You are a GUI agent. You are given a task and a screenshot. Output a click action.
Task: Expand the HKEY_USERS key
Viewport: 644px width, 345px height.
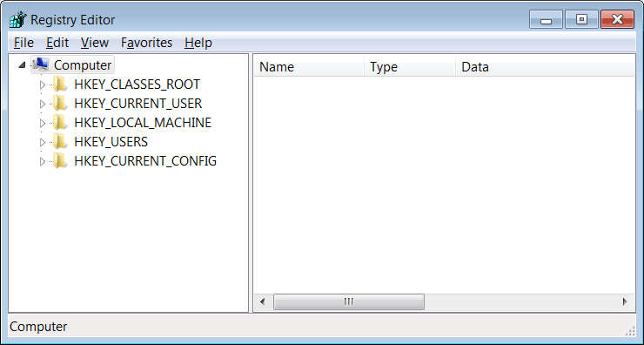[43, 142]
